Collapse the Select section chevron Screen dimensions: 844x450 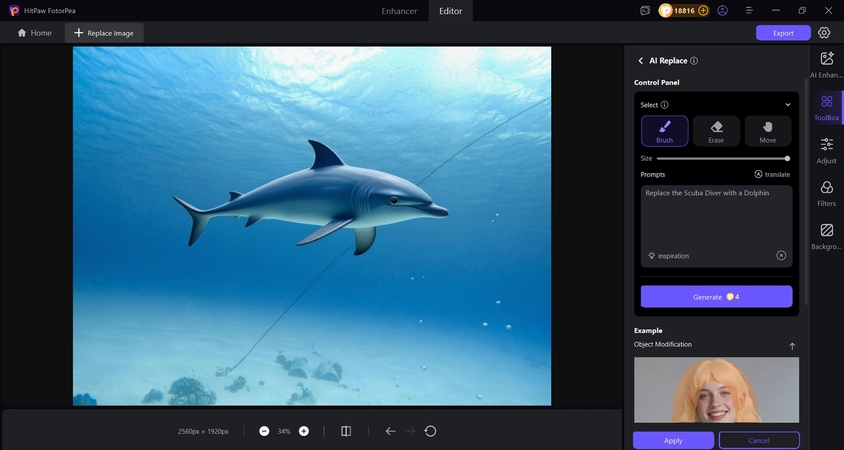pos(787,105)
